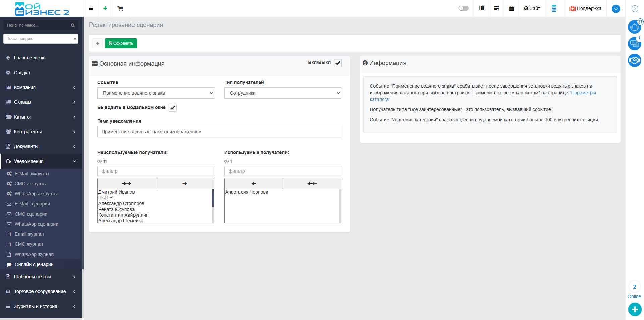
Task: Click the green Сохранить button
Action: click(x=121, y=43)
